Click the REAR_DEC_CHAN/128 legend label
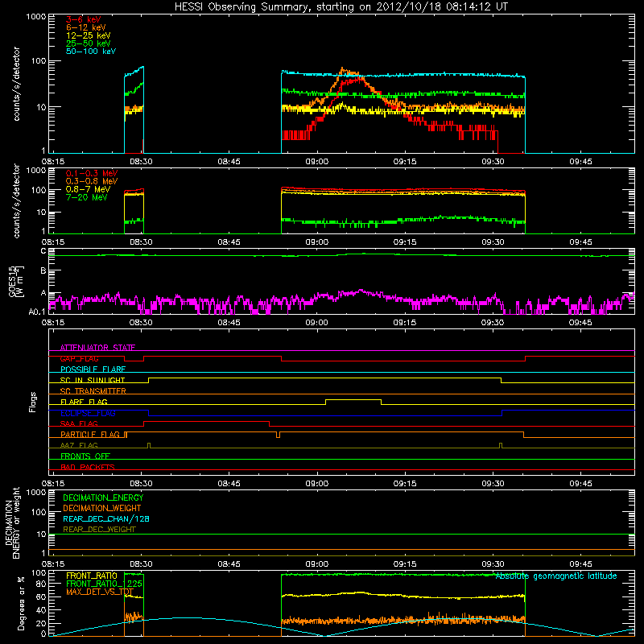This screenshot has height=644, width=644. pos(106,518)
